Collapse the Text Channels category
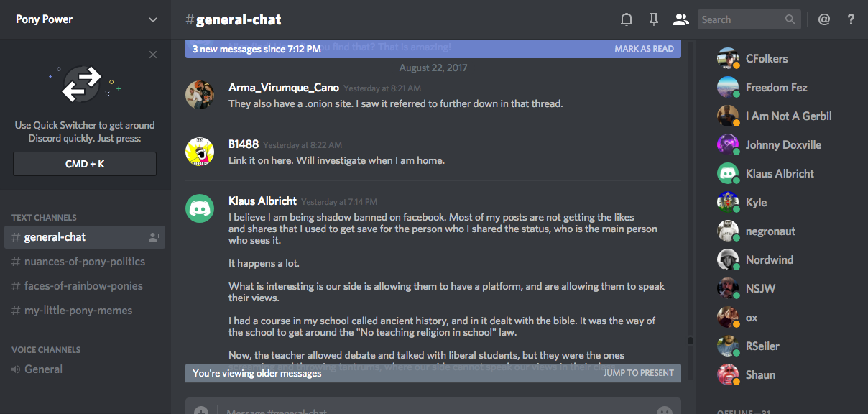 click(x=44, y=217)
